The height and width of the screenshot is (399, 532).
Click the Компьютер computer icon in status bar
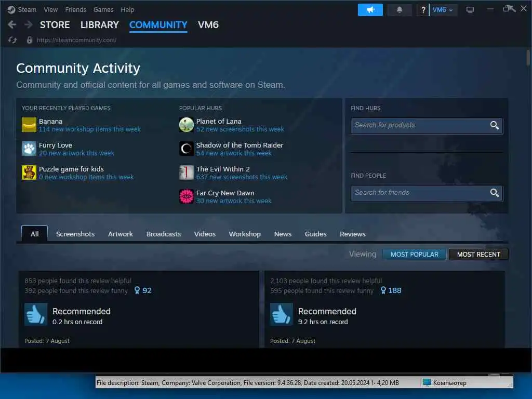(427, 383)
